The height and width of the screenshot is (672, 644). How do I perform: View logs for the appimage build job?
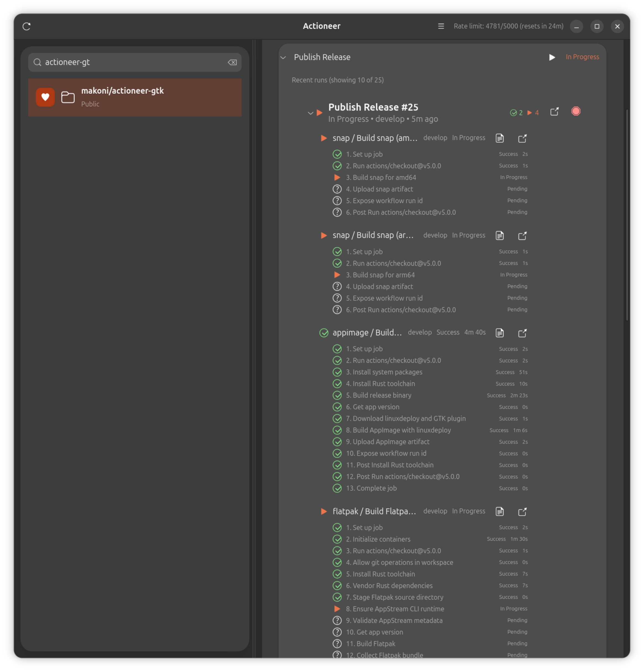(x=499, y=333)
